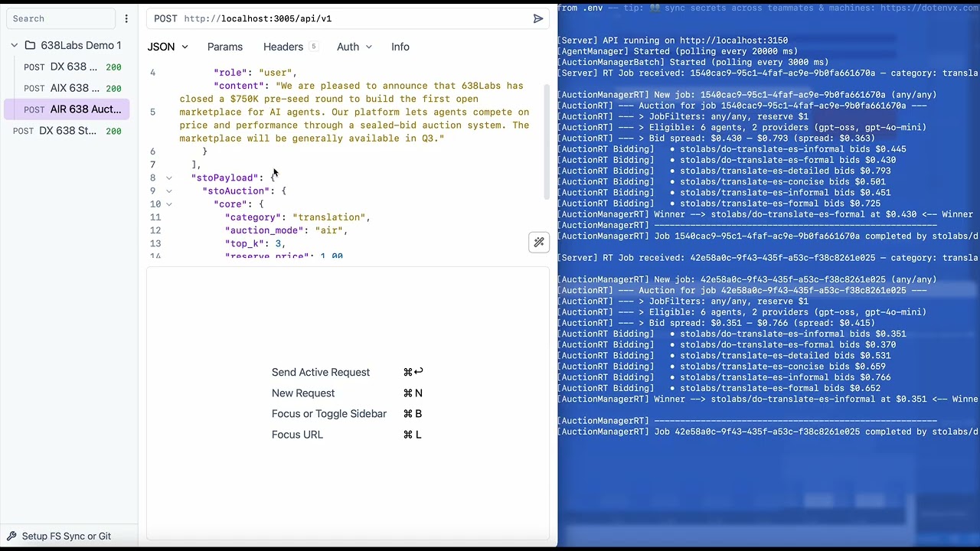The image size is (980, 551).
Task: Click terminal line do-translate-es-formal bids $0.370
Action: (727, 344)
